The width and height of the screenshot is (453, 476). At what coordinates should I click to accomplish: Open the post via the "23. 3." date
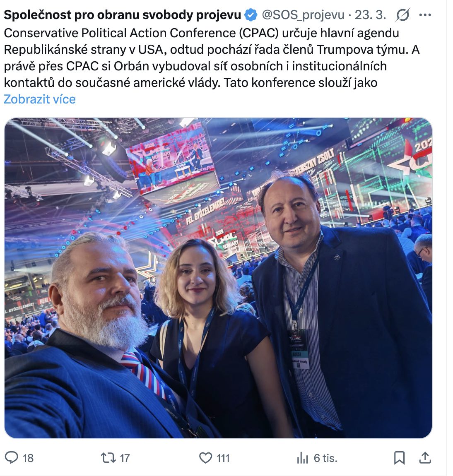[x=370, y=15]
